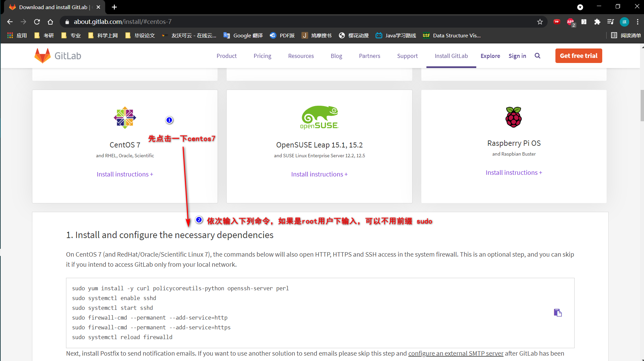Viewport: 644px width, 361px height.
Task: Open the Pricing navigation menu
Action: [x=262, y=56]
